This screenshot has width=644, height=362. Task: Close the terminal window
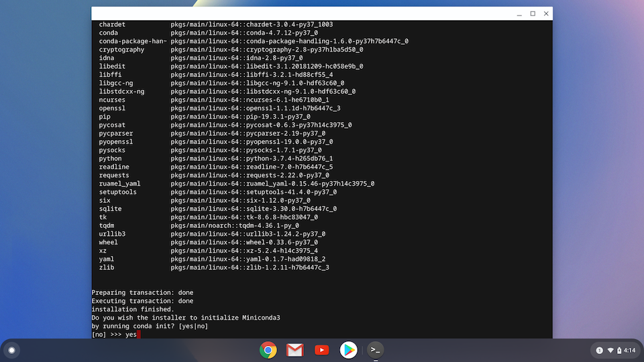pyautogui.click(x=546, y=13)
